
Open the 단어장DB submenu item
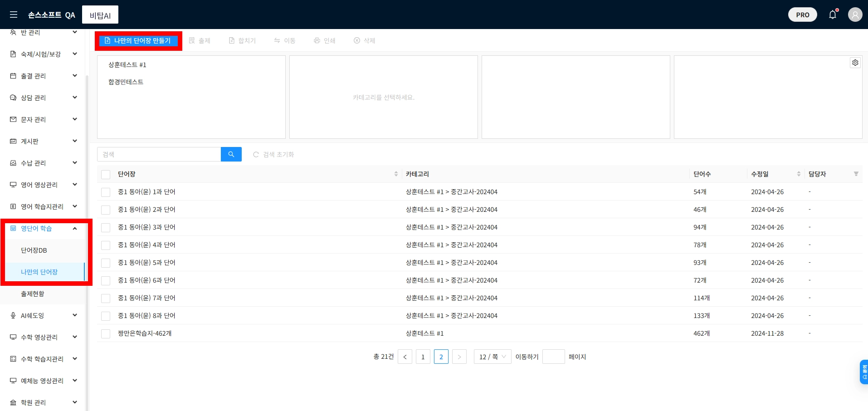point(44,250)
